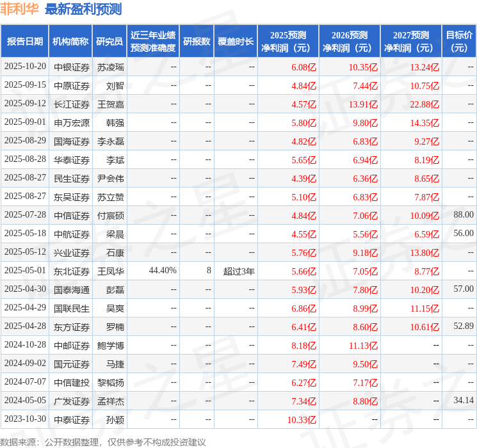Click the 2025-10-20 report date cell
Image resolution: width=477 pixels, height=448 pixels.
[25, 67]
